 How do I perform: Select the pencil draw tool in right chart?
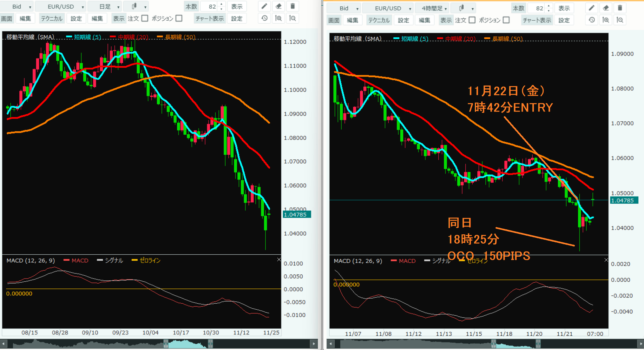(592, 8)
